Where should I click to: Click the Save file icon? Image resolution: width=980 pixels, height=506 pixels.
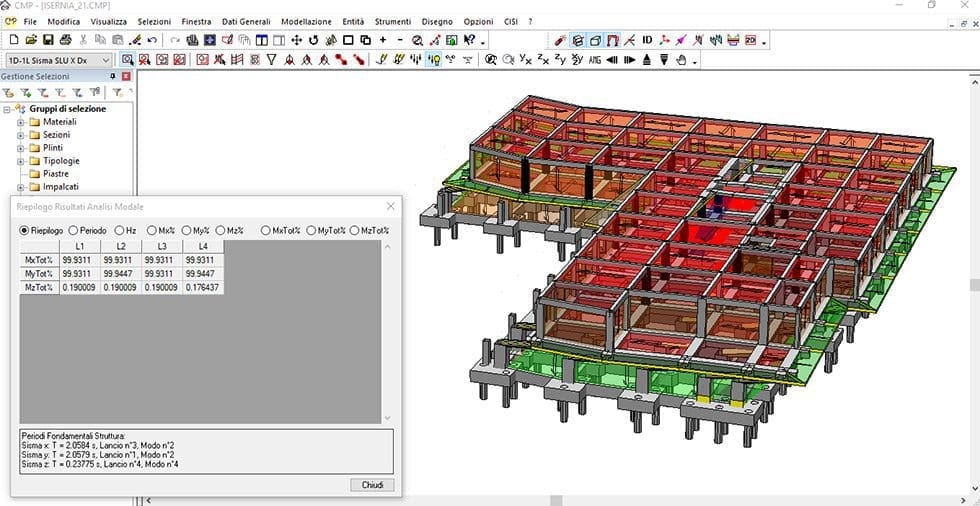(48, 41)
